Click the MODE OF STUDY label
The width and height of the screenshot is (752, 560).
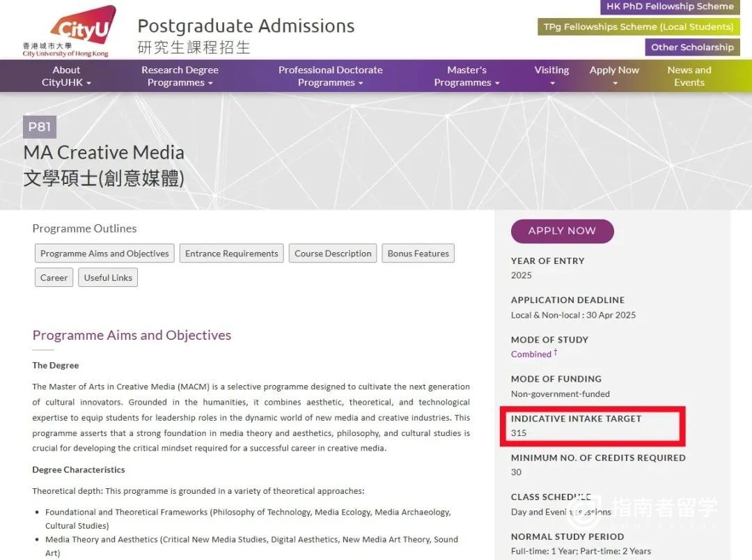tap(549, 340)
